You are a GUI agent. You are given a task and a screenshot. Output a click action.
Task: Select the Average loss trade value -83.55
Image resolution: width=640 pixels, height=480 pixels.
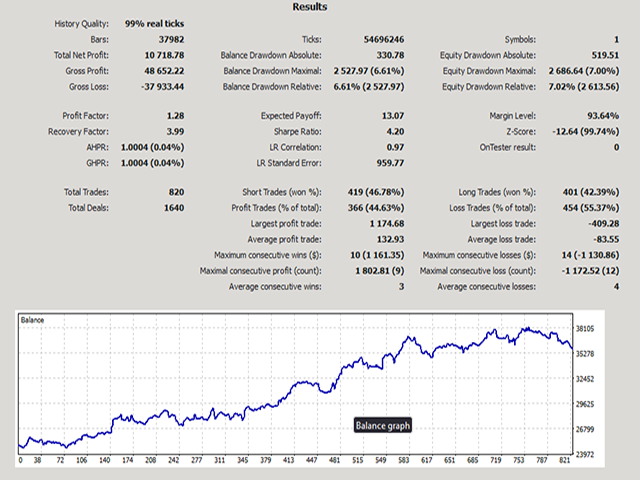[x=606, y=239]
